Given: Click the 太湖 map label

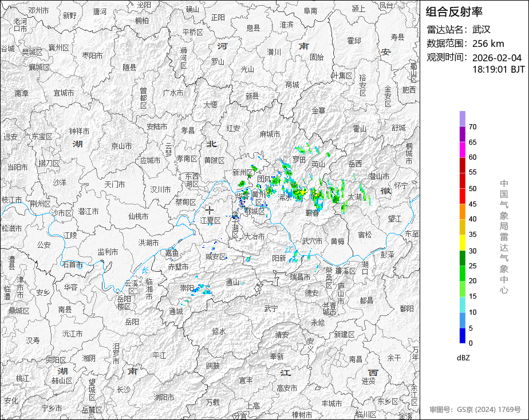Looking at the screenshot, I should (x=355, y=197).
